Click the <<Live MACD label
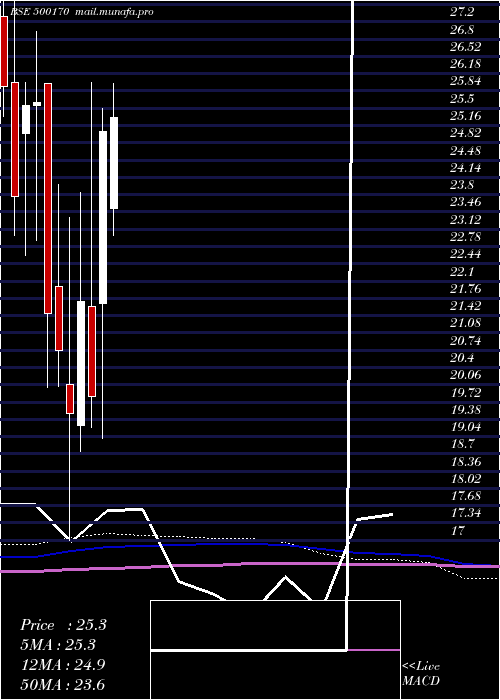Viewport: 500px width, 700px height. coord(421,674)
